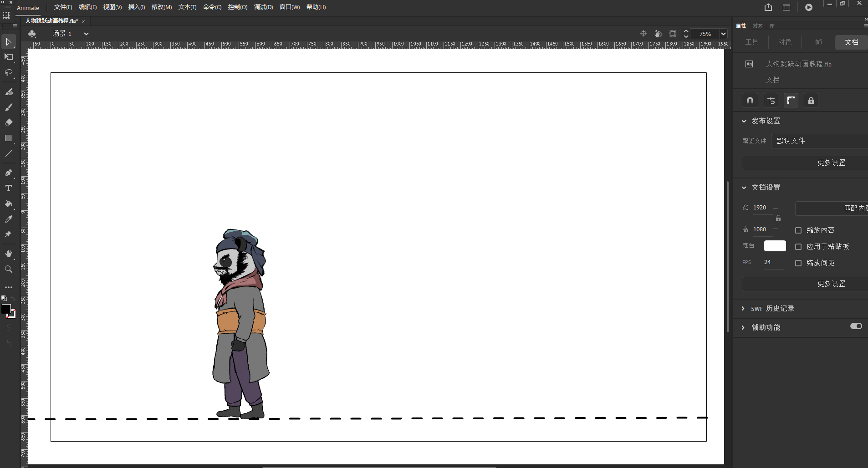This screenshot has height=468, width=868.
Task: Open the 编辑(E) menu
Action: (88, 7)
